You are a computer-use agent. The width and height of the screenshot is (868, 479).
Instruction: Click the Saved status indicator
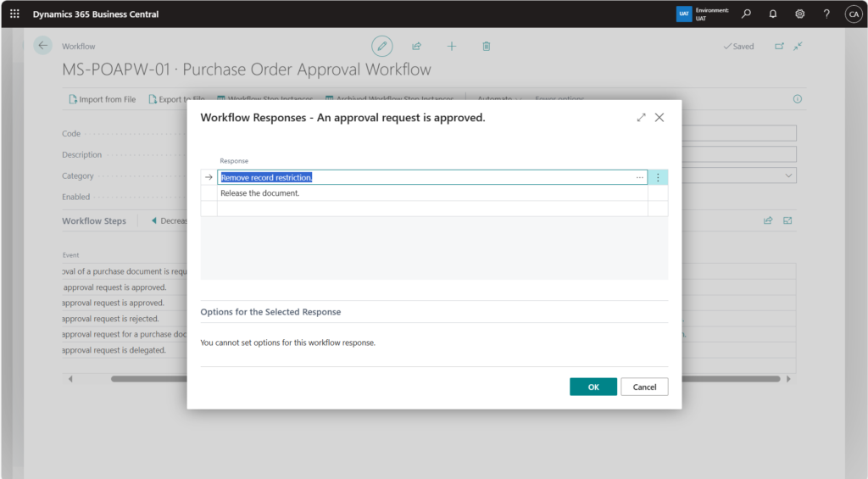(738, 46)
